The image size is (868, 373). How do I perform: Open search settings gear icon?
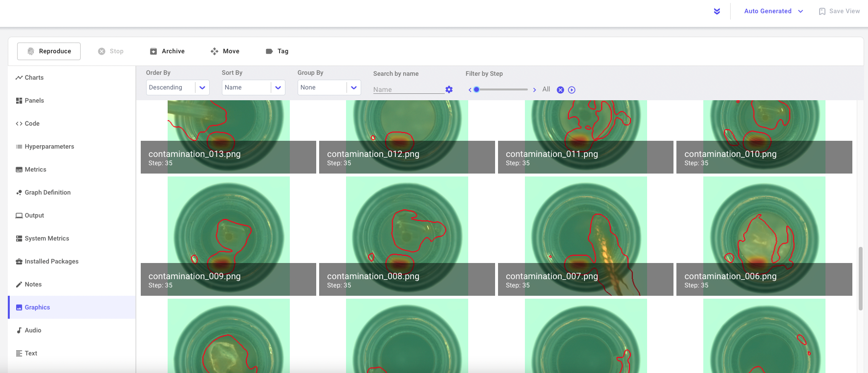(x=449, y=89)
